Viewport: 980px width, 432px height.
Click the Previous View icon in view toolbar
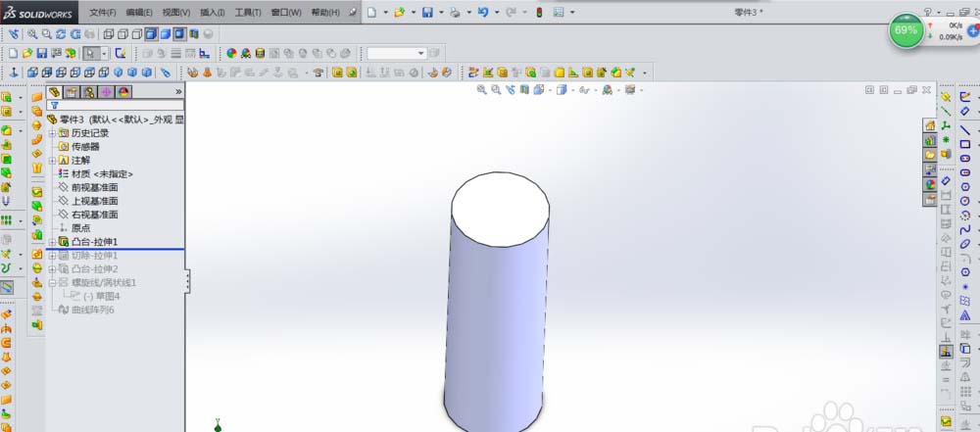point(14,33)
